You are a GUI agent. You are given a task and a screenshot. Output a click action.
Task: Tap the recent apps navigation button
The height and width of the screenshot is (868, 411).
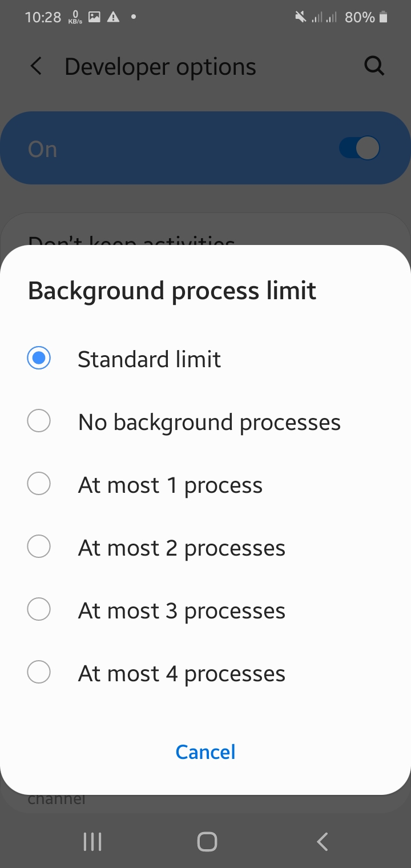92,841
